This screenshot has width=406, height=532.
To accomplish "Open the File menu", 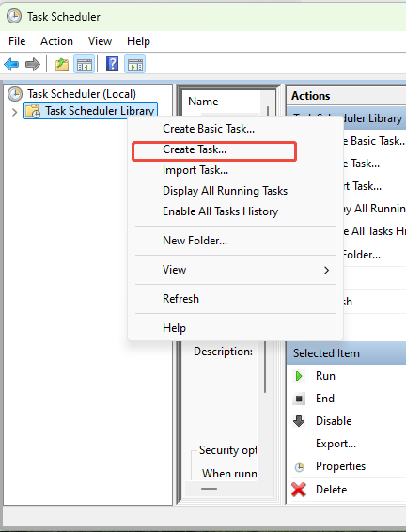I will [x=17, y=41].
